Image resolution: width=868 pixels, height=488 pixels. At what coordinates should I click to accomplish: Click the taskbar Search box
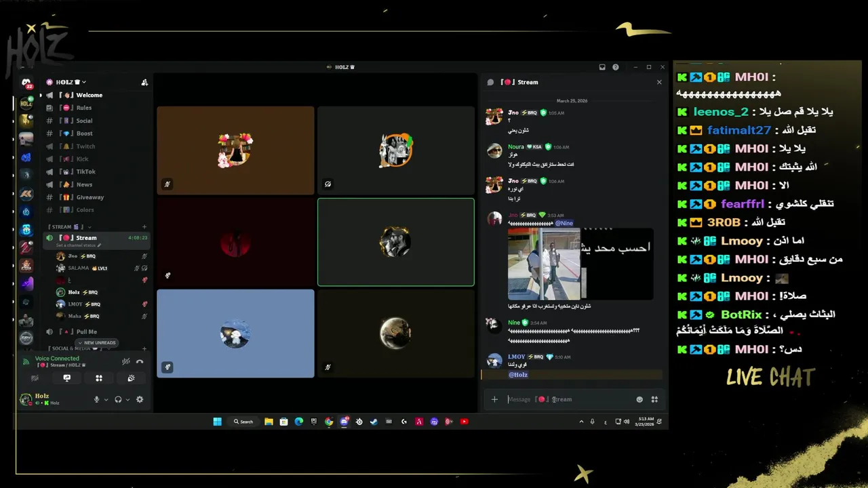[x=243, y=422]
